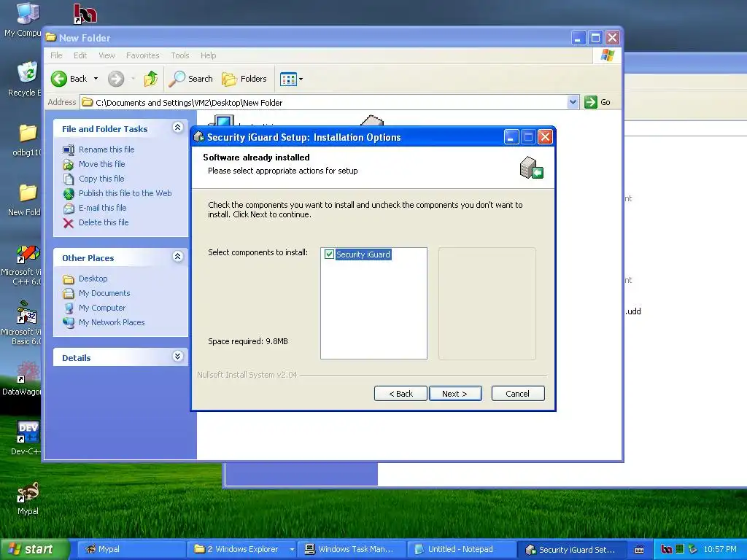Click the Up folder icon
This screenshot has height=560, width=747.
click(x=151, y=79)
